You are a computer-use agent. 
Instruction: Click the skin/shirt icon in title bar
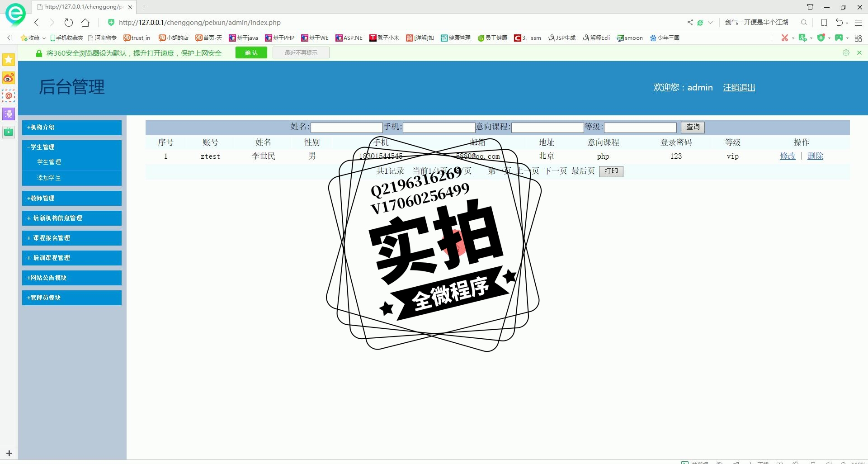click(x=810, y=7)
